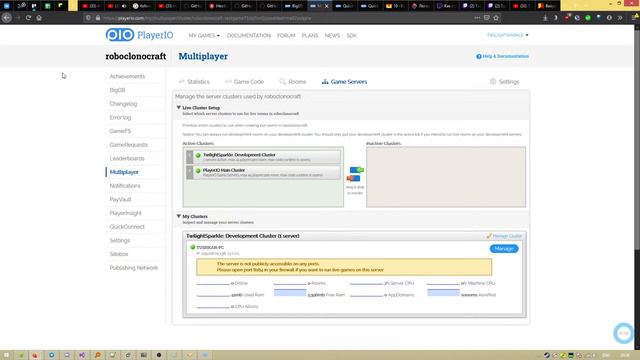Open the page actions three-dots icon
This screenshot has width=640, height=360.
(x=477, y=18)
